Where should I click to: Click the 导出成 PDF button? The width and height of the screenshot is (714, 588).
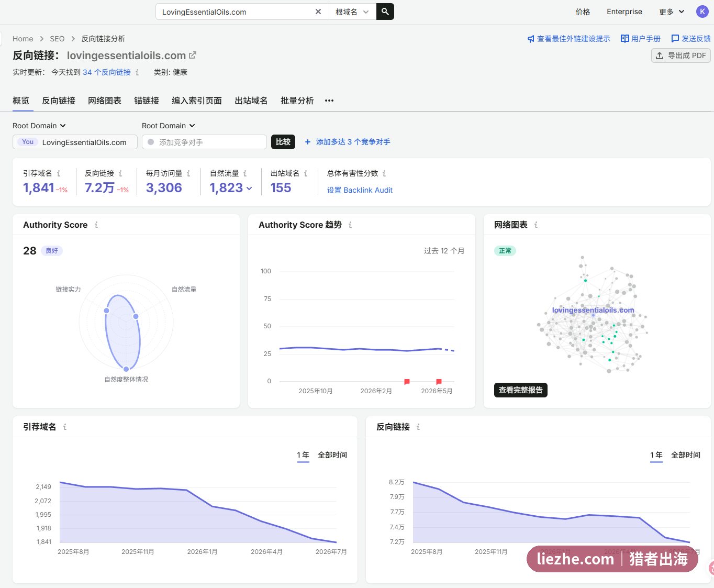click(x=680, y=56)
